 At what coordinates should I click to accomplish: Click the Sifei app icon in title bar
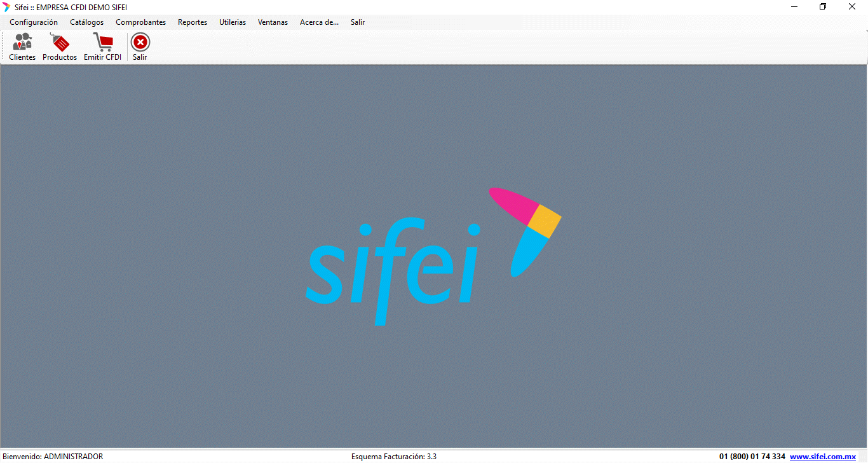click(x=7, y=7)
